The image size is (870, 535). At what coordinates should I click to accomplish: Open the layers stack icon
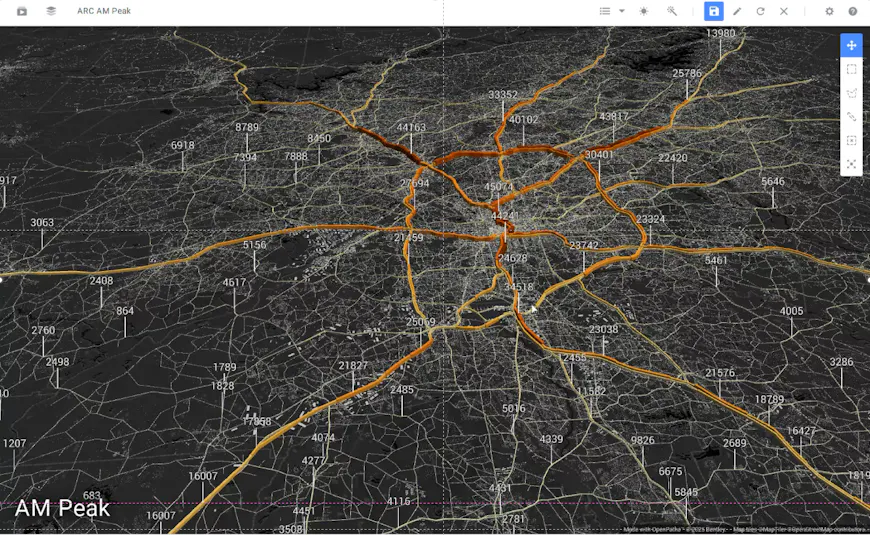click(x=51, y=11)
